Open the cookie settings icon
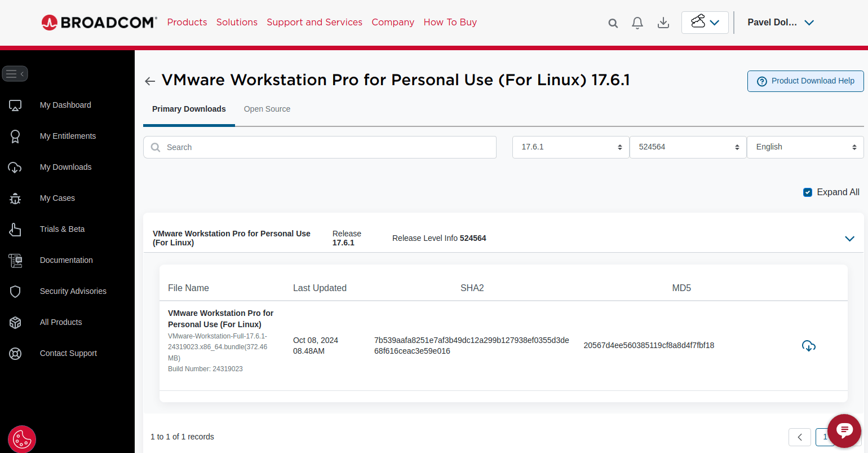This screenshot has width=868, height=453. [x=22, y=439]
